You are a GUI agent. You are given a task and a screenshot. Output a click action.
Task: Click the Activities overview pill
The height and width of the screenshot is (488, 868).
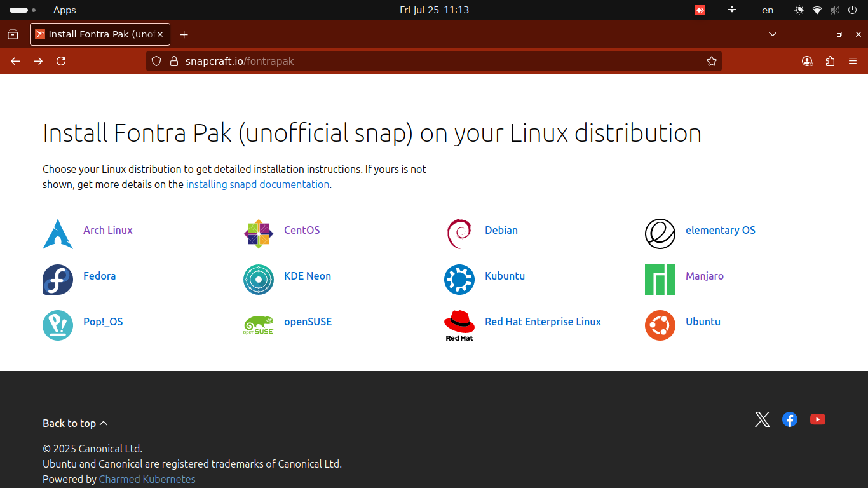(22, 10)
